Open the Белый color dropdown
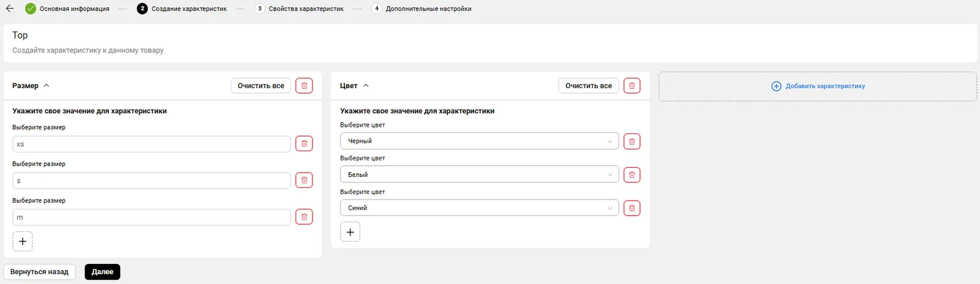Screen dimensions: 980x284 (479, 175)
